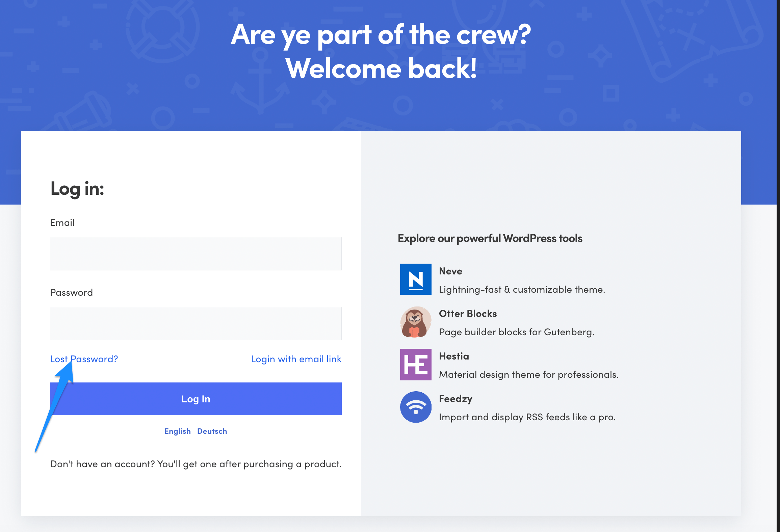Click 'Page builder blocks for Gutenberg' text
780x532 pixels.
coord(516,332)
